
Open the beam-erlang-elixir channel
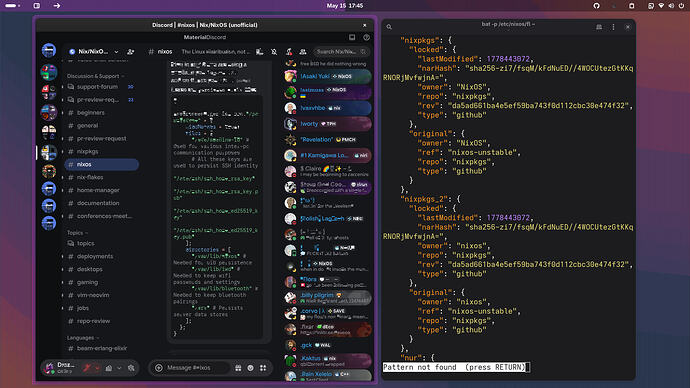click(x=101, y=348)
